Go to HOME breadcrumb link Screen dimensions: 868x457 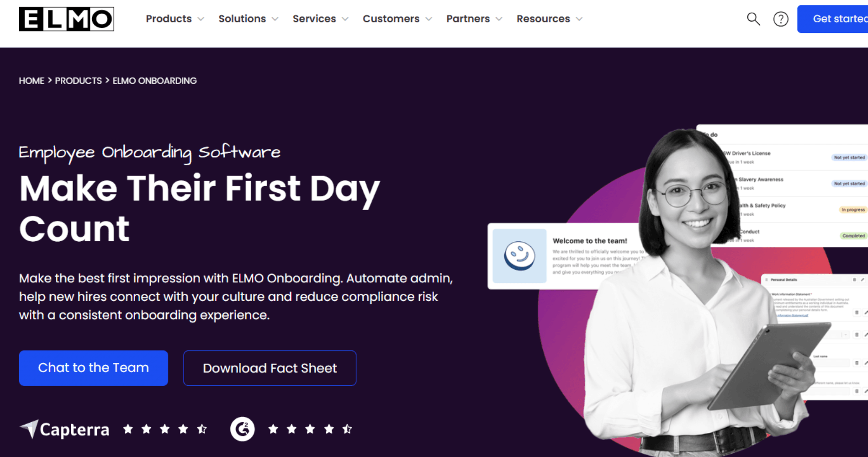[32, 81]
